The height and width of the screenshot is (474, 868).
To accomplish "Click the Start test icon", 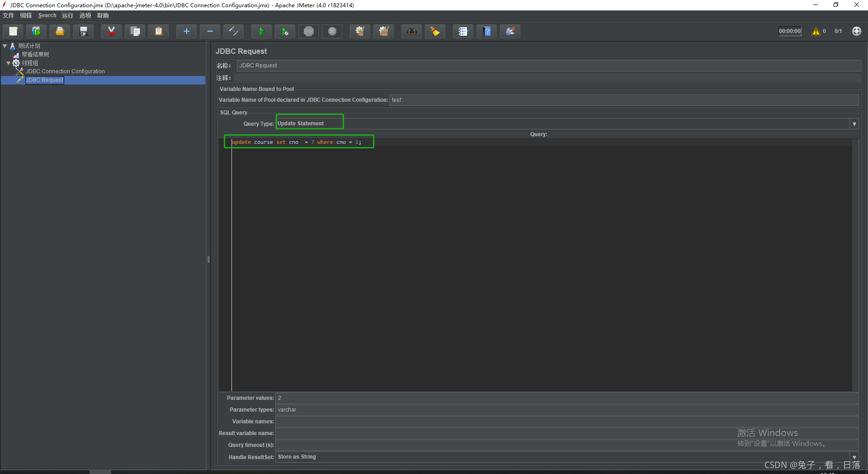I will coord(261,31).
